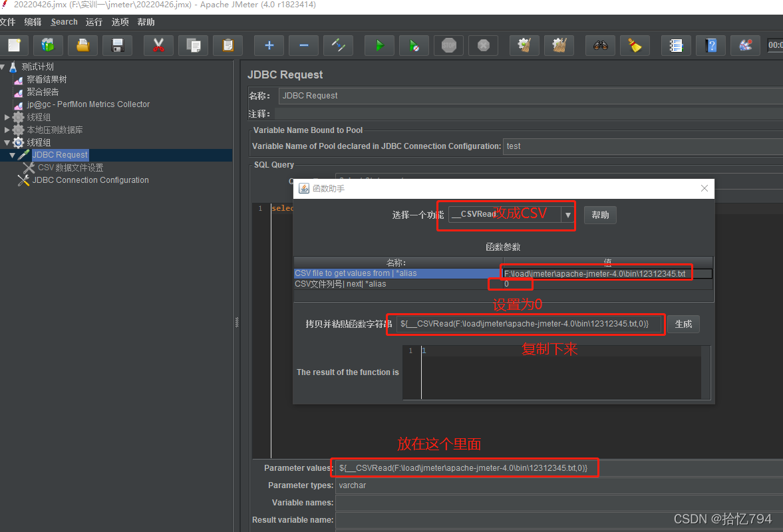
Task: Select JDBC Connection Configuration tree item
Action: tap(90, 180)
